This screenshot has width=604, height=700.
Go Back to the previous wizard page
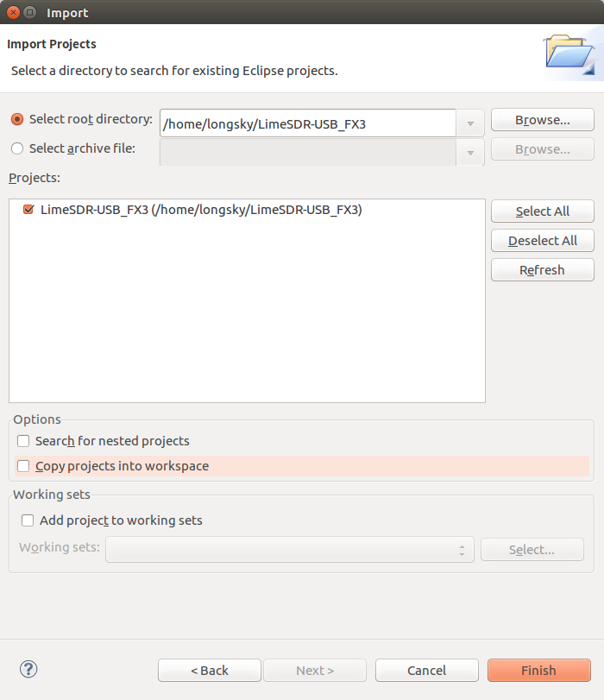210,670
